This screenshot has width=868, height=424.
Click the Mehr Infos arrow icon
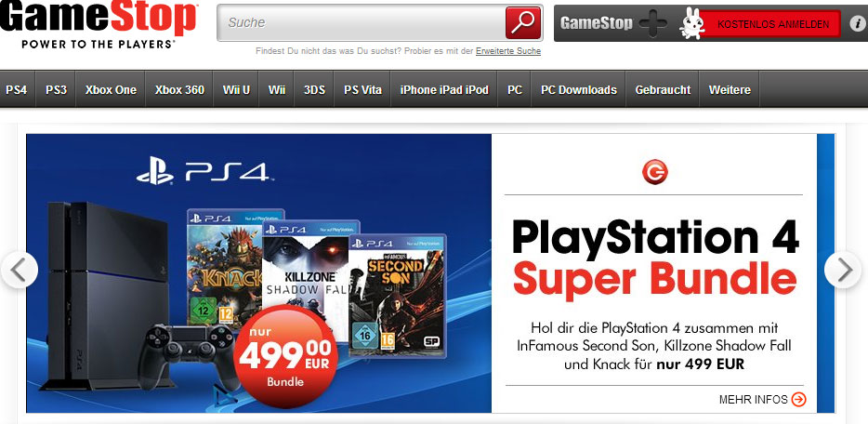799,399
